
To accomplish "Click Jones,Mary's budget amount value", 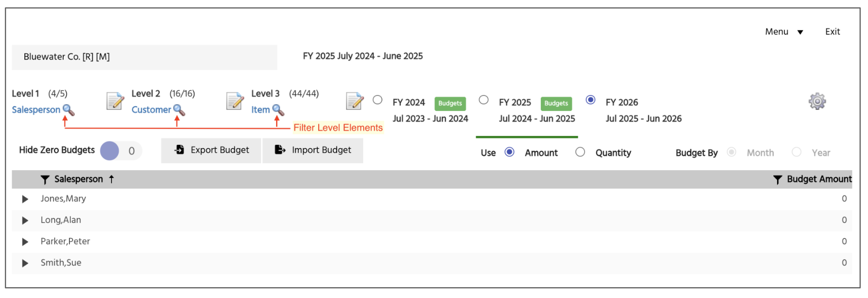I will pos(844,199).
